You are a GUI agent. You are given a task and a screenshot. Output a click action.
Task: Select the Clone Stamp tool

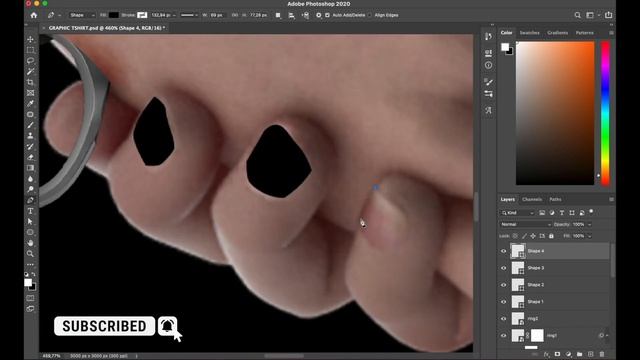pos(30,136)
